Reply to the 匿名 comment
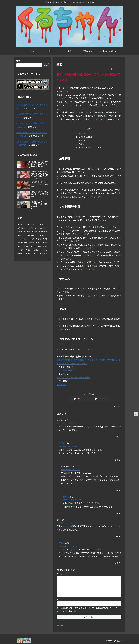The width and height of the screenshot is (139, 644). coord(118,536)
